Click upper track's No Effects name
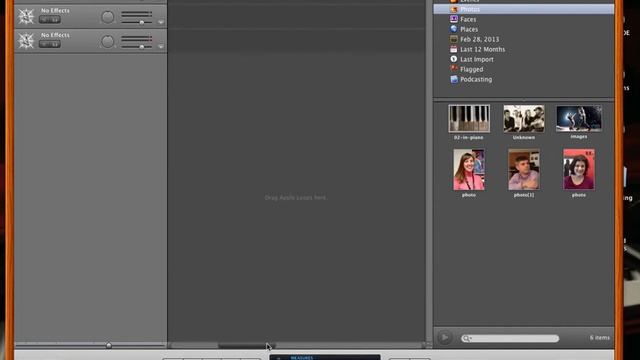This screenshot has height=360, width=640. [x=55, y=11]
